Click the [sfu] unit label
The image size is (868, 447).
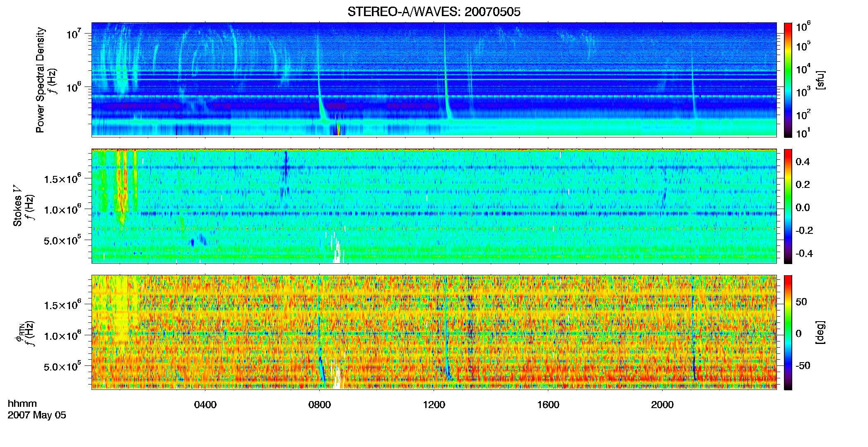coord(820,80)
